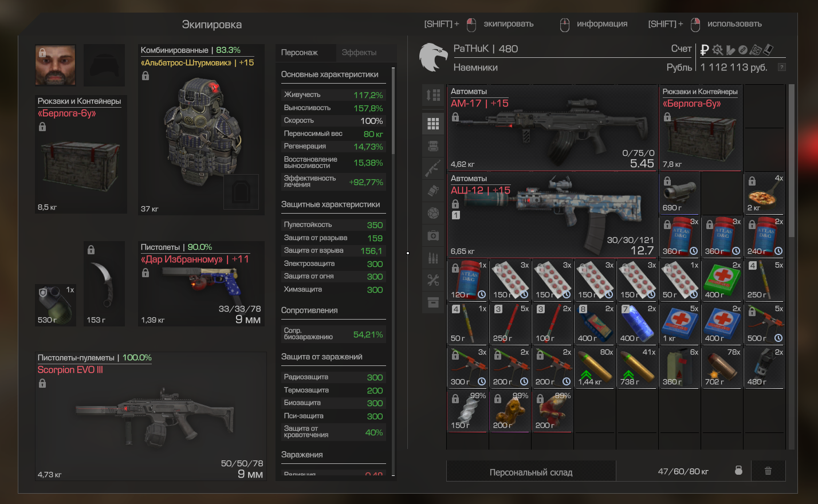Screen dimensions: 818x504
Task: Click the 47/60/80 кг weight readout
Action: click(x=683, y=471)
